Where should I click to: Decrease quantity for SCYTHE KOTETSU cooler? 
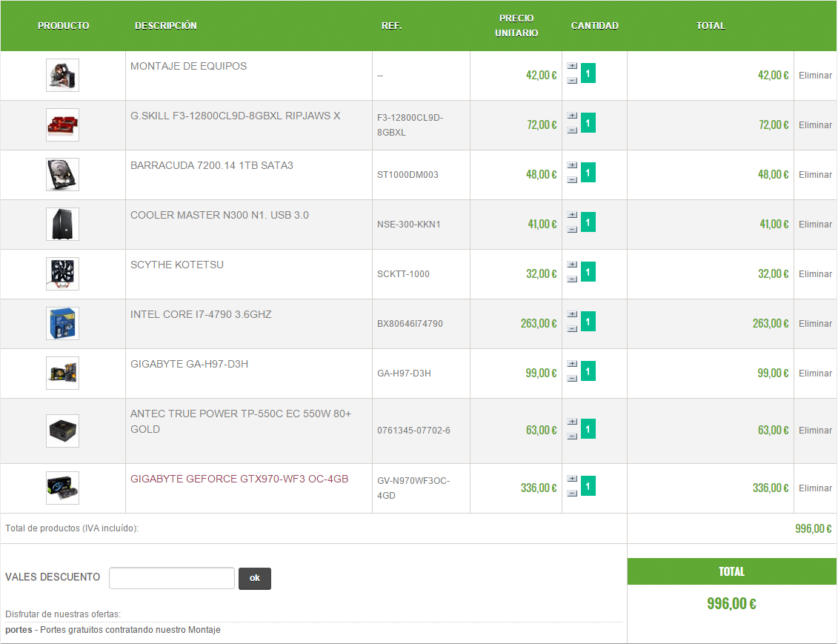point(572,279)
